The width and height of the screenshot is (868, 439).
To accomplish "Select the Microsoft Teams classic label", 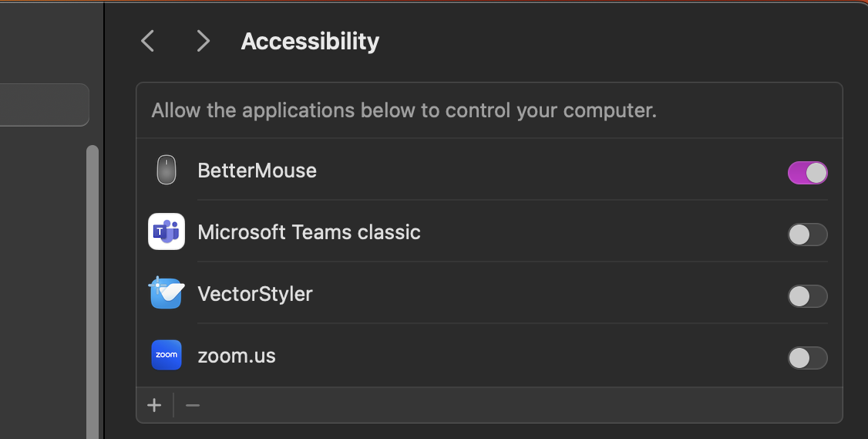I will (309, 232).
